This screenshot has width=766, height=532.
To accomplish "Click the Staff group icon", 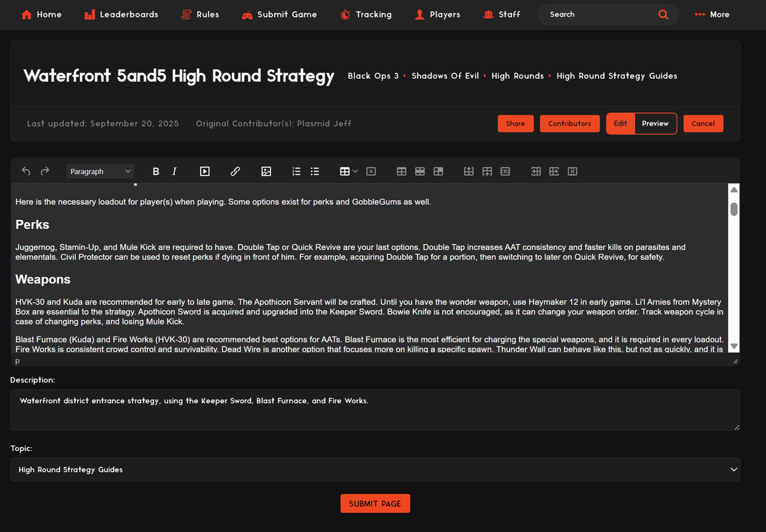I will pyautogui.click(x=489, y=15).
